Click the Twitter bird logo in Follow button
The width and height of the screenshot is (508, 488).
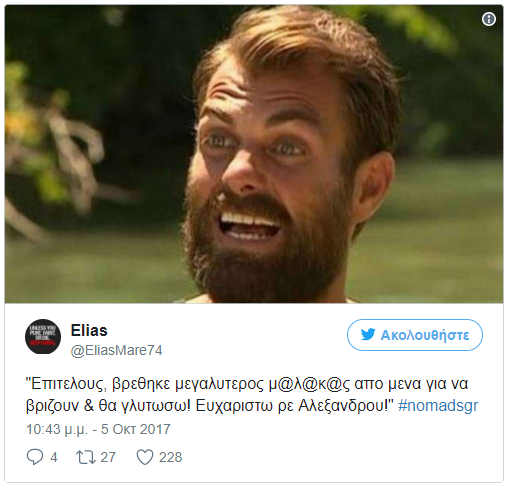point(368,335)
